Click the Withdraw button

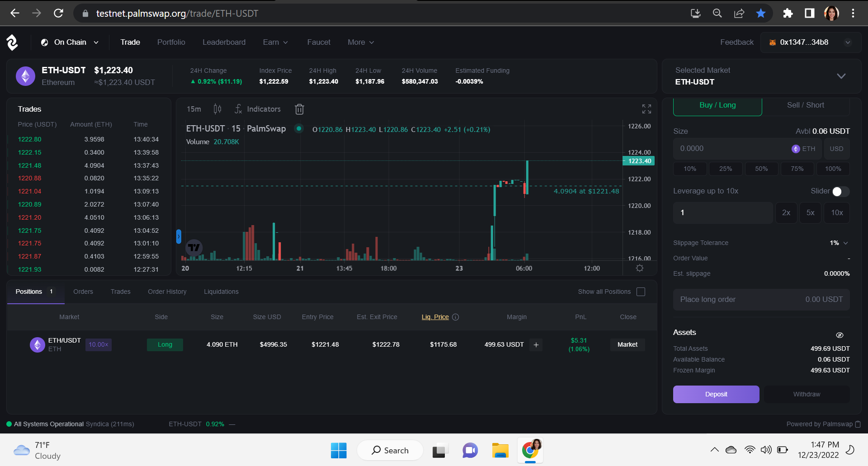807,394
